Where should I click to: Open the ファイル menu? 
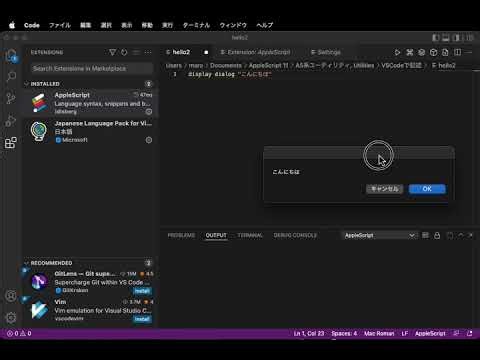(60, 25)
